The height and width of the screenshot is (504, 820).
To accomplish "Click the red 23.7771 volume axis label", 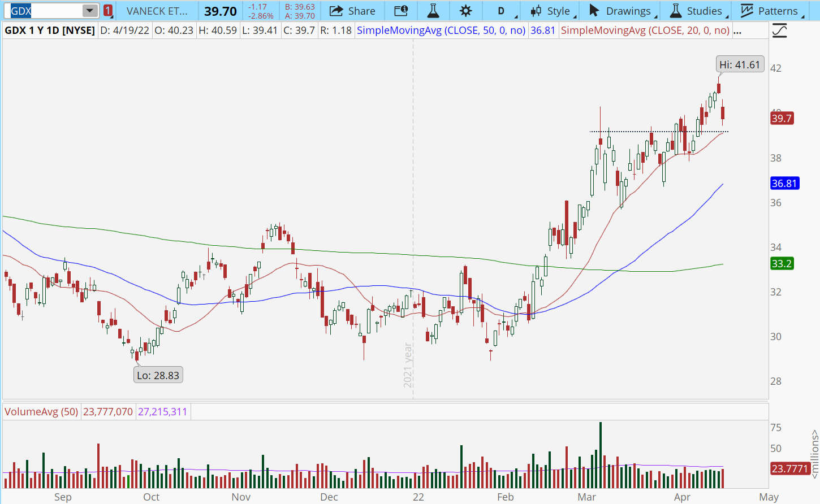I will pos(790,468).
